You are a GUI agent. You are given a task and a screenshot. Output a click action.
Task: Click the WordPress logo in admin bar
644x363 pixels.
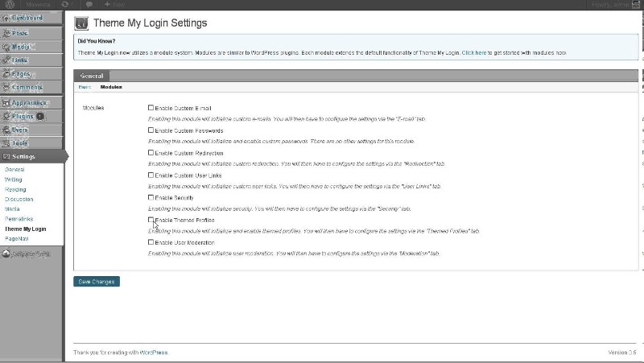click(x=10, y=5)
